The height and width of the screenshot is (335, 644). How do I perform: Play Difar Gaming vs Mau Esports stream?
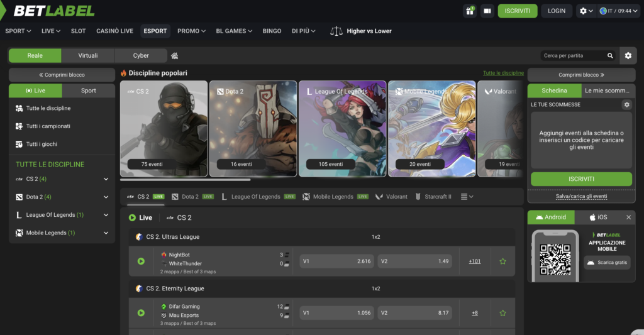141,313
